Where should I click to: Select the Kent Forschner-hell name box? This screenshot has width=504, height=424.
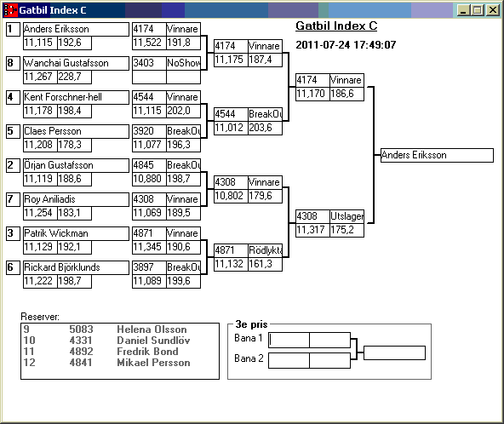[76, 97]
